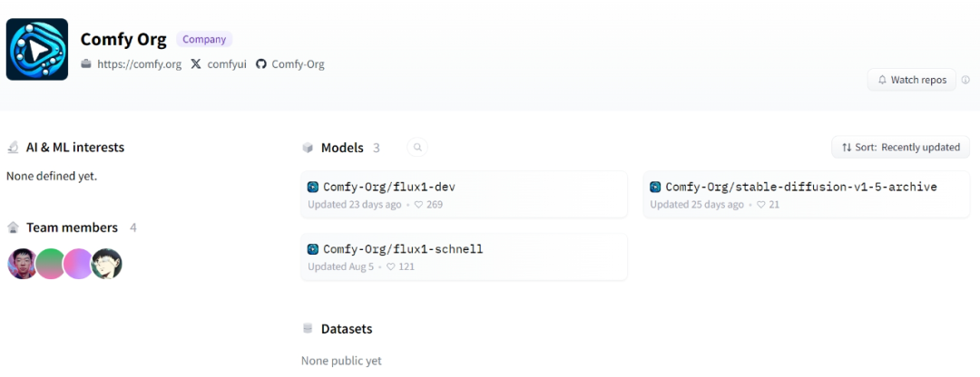Open the https://comfy.org website link
980x377 pixels.
(140, 63)
